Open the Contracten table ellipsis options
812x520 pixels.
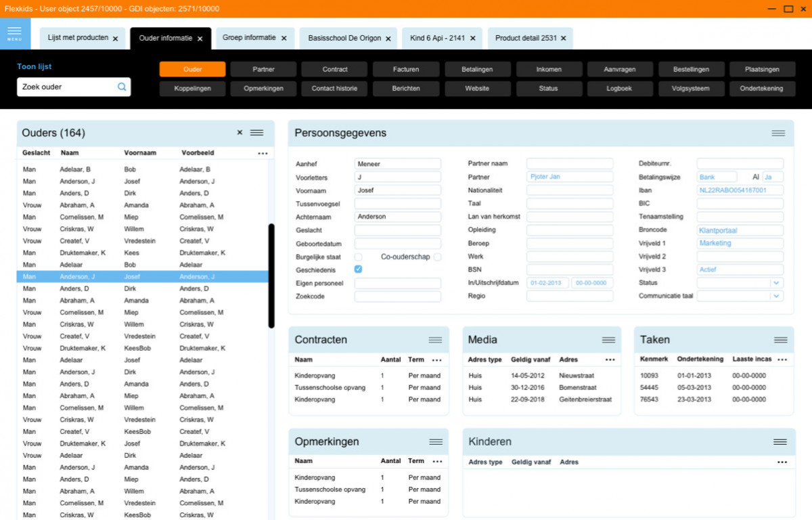coord(436,360)
